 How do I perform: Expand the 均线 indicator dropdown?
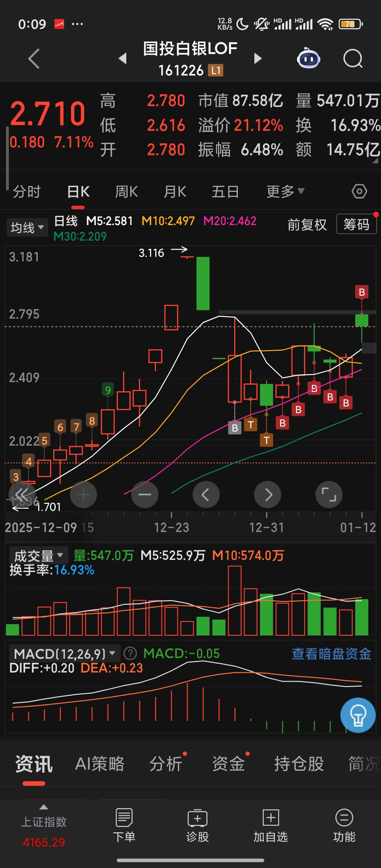(27, 227)
